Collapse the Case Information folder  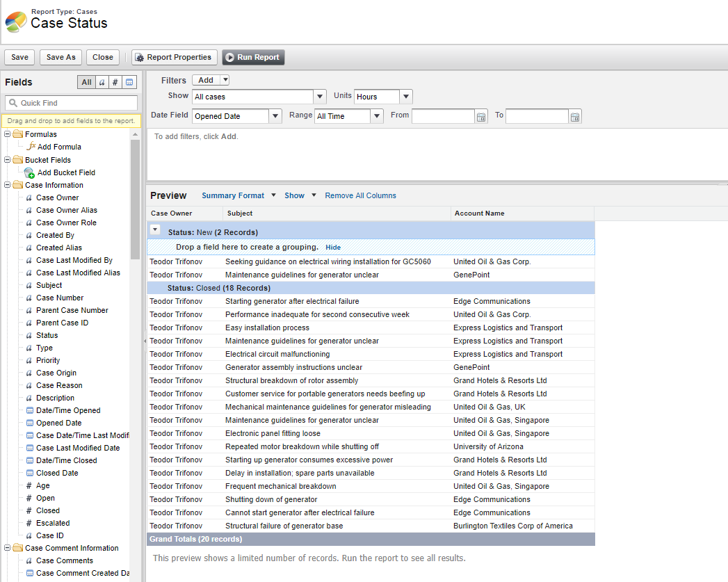click(x=8, y=185)
